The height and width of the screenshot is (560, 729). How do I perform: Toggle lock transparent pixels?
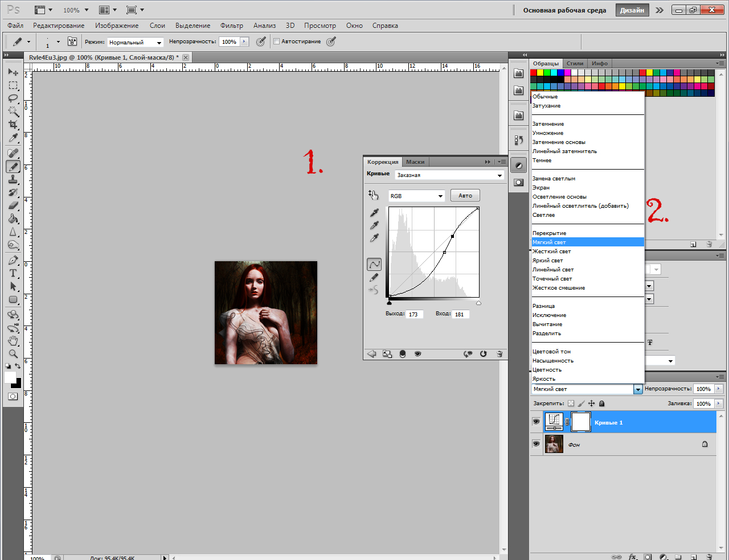coord(571,403)
